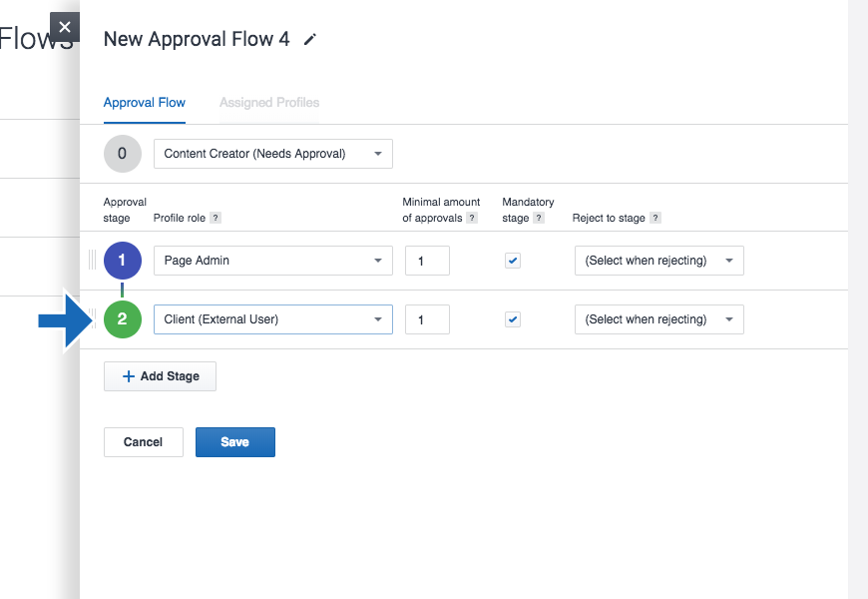Click the drag handle beside stage 1
This screenshot has width=868, height=599.
click(x=93, y=260)
